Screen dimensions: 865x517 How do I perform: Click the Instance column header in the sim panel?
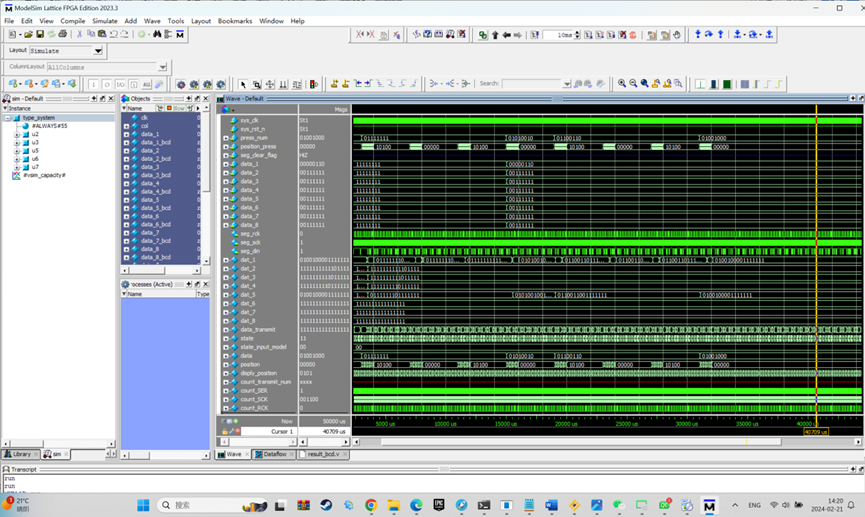coord(58,108)
